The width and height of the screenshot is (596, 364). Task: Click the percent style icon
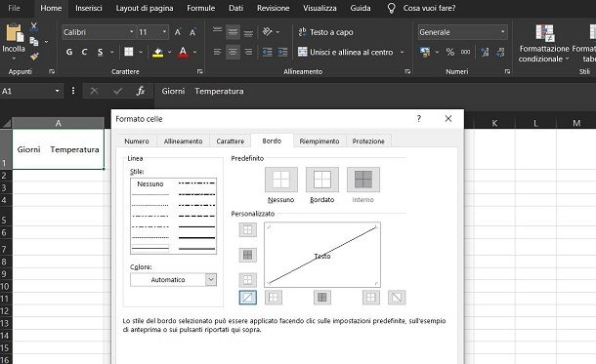(x=450, y=52)
